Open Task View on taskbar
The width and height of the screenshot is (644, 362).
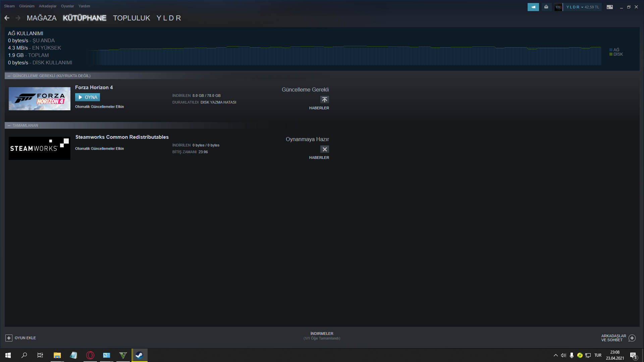40,355
